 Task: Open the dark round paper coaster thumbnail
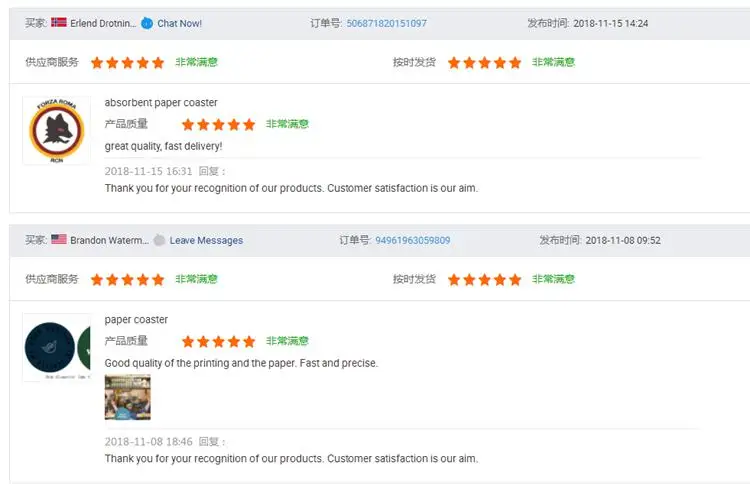56,348
